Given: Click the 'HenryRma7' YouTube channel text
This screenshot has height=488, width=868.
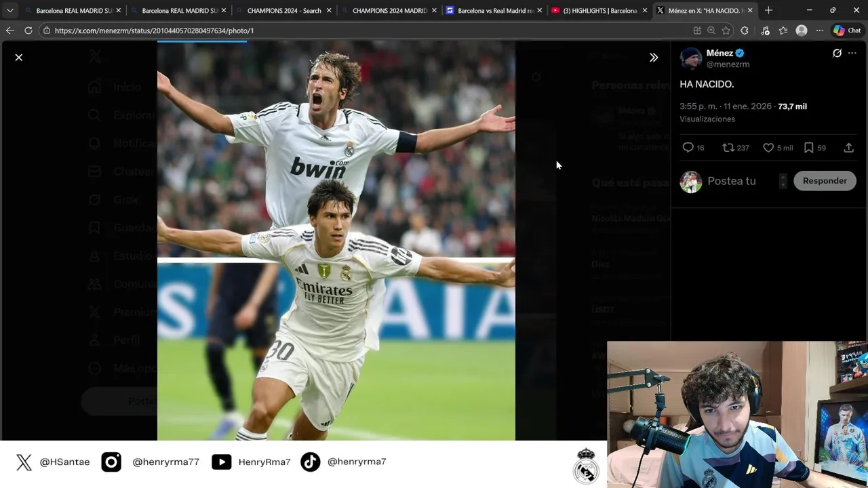Looking at the screenshot, I should pos(264,462).
